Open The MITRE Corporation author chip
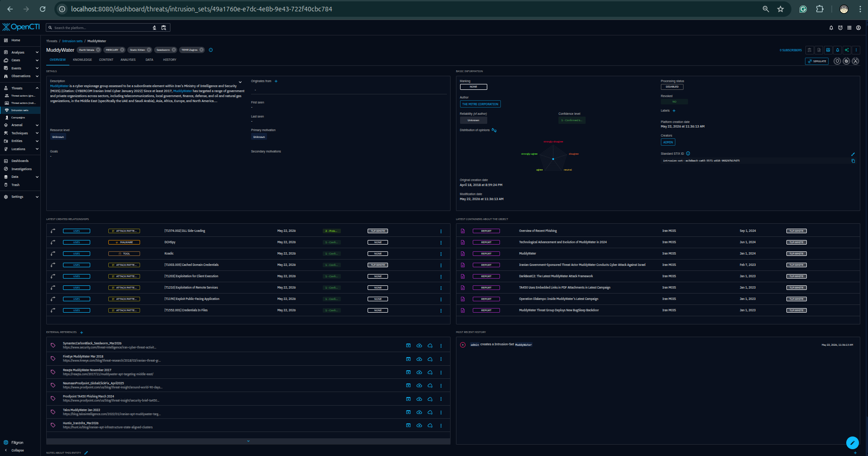The image size is (868, 456). pyautogui.click(x=480, y=104)
